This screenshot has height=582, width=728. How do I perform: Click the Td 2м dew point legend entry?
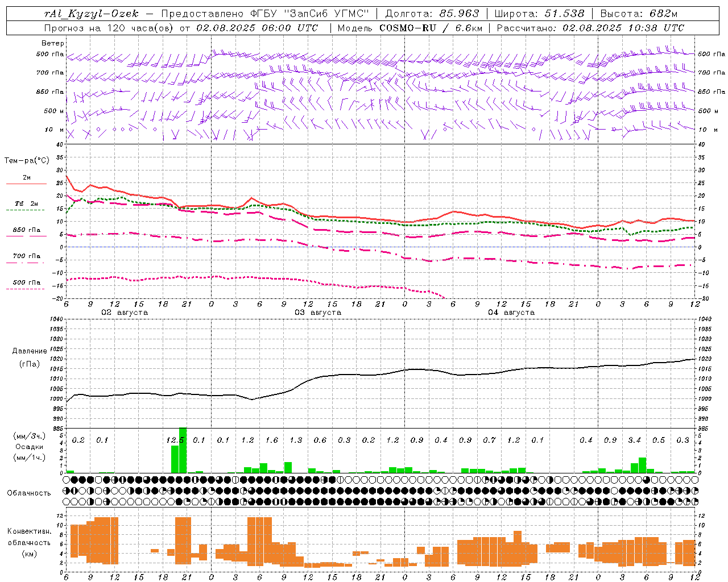(x=27, y=203)
